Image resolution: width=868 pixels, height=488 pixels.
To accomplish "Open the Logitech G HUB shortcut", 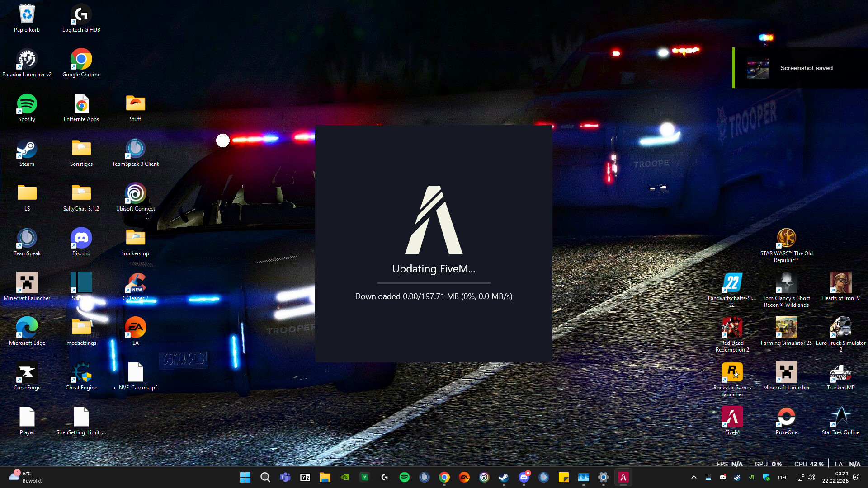I will [81, 15].
